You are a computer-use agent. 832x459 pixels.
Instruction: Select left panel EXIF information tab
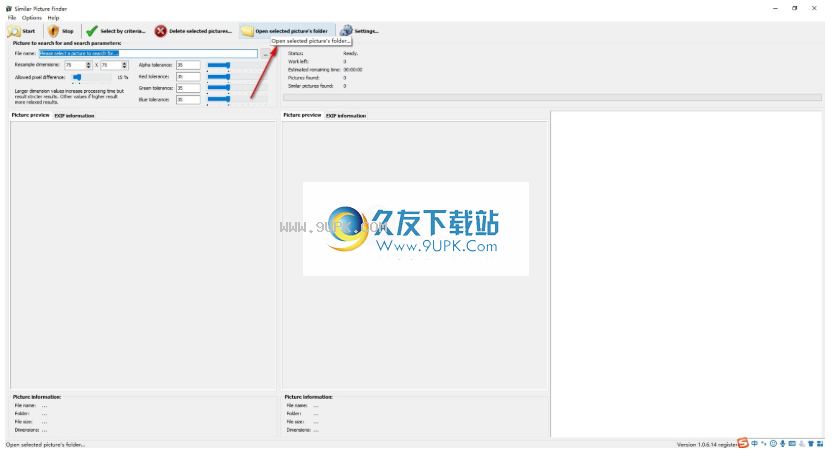pyautogui.click(x=74, y=116)
